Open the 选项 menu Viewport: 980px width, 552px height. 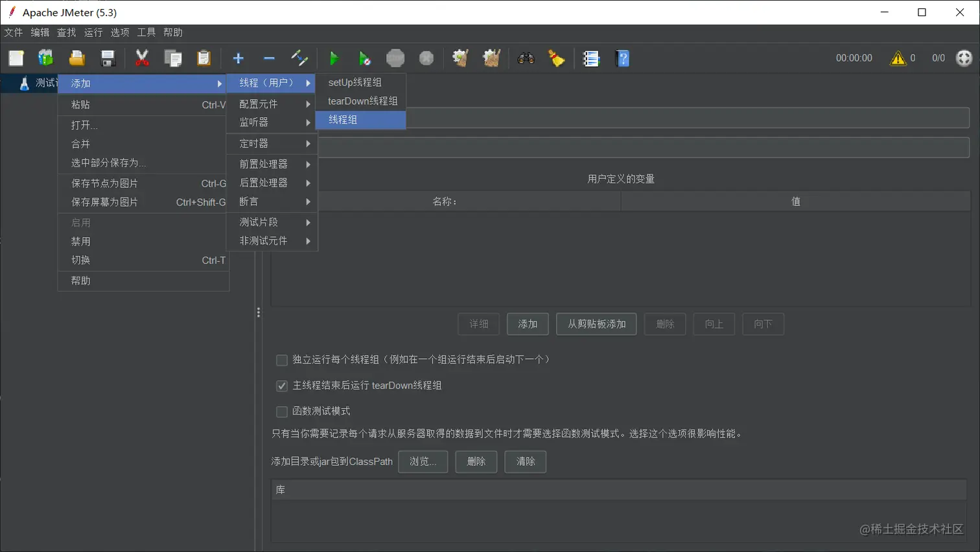pyautogui.click(x=120, y=32)
